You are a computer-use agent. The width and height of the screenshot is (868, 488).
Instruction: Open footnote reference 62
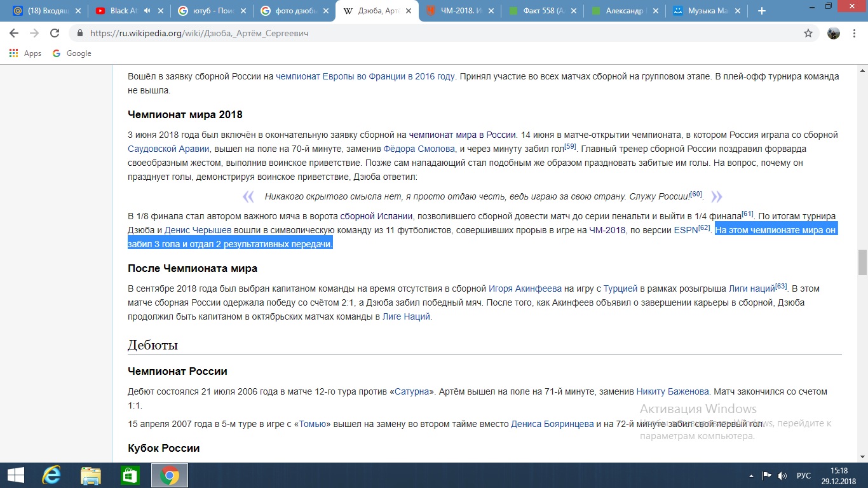(x=704, y=228)
